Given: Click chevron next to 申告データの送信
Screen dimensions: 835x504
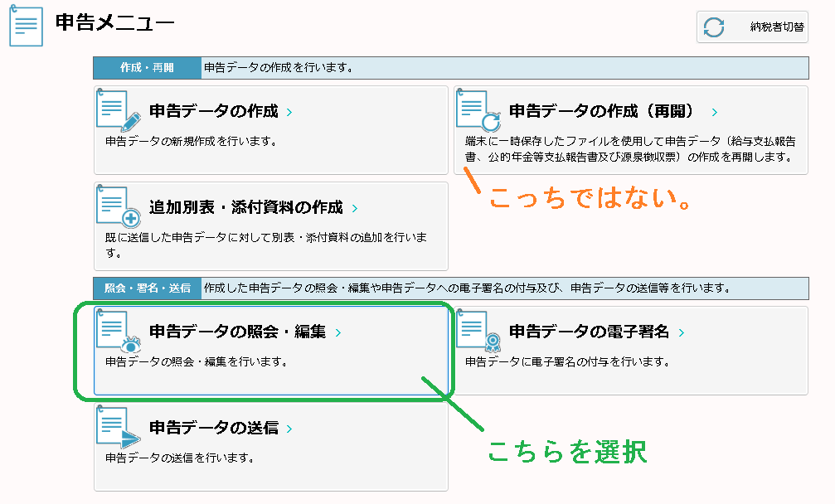Looking at the screenshot, I should (x=289, y=429).
